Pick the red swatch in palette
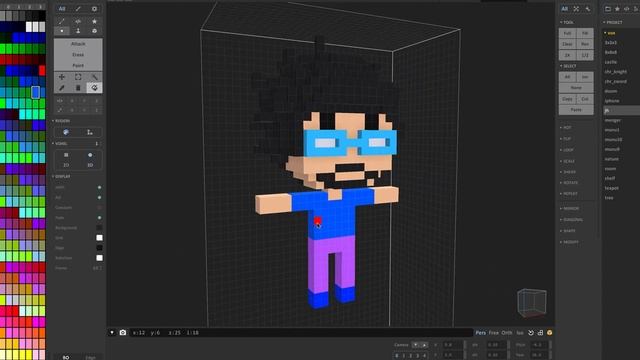The width and height of the screenshot is (640, 360). [42, 71]
